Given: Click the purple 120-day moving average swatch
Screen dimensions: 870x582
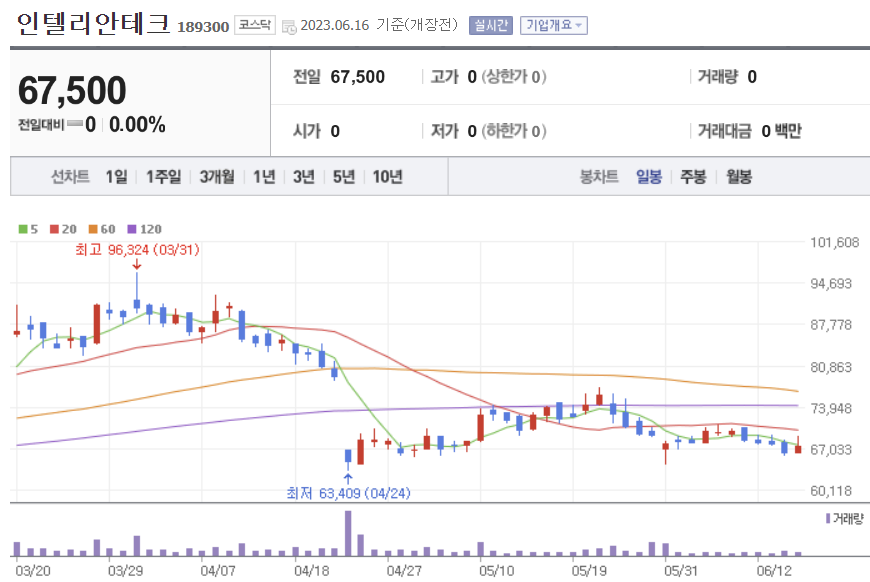Looking at the screenshot, I should (132, 229).
